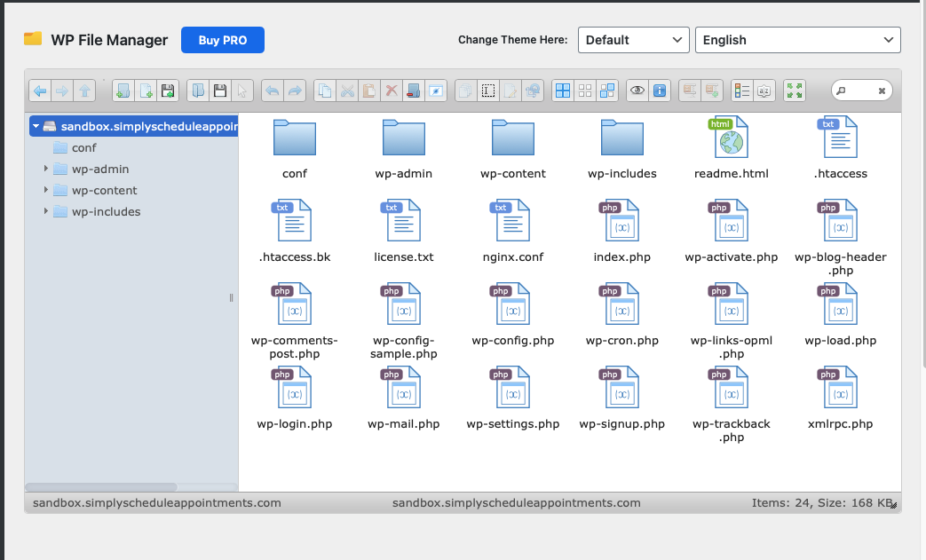This screenshot has width=926, height=560.
Task: Select wp-content folder in the sidebar tree
Action: [x=104, y=190]
